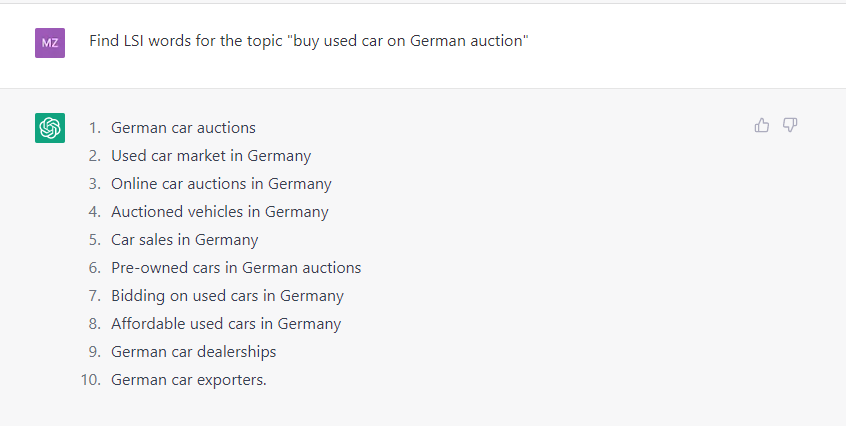Image resolution: width=846 pixels, height=426 pixels.
Task: Click the list number "1." marker
Action: pyautogui.click(x=95, y=128)
